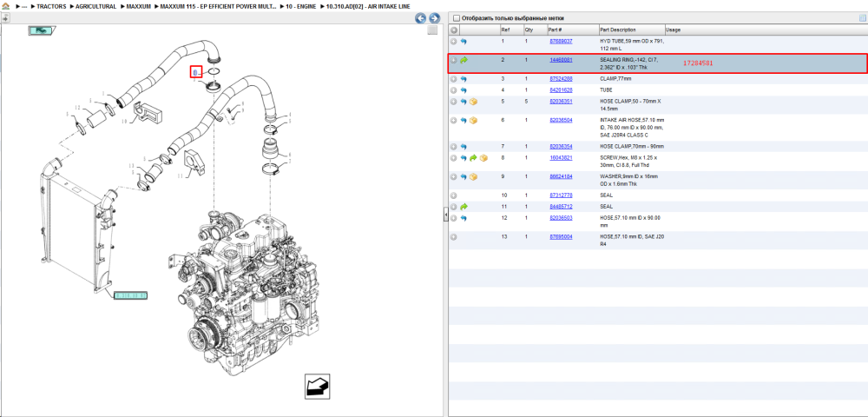The width and height of the screenshot is (868, 417).
Task: Click the green arrow icon in SEALING RING row
Action: pyautogui.click(x=464, y=60)
